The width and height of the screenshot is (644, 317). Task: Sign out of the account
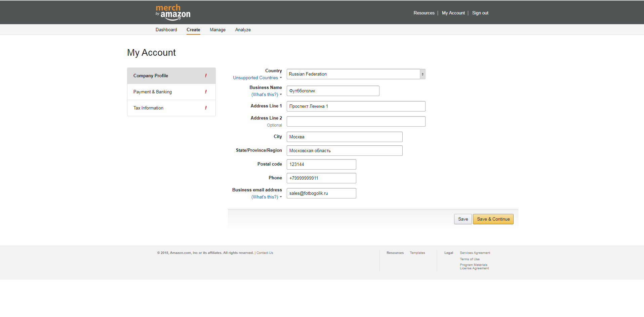click(x=480, y=13)
